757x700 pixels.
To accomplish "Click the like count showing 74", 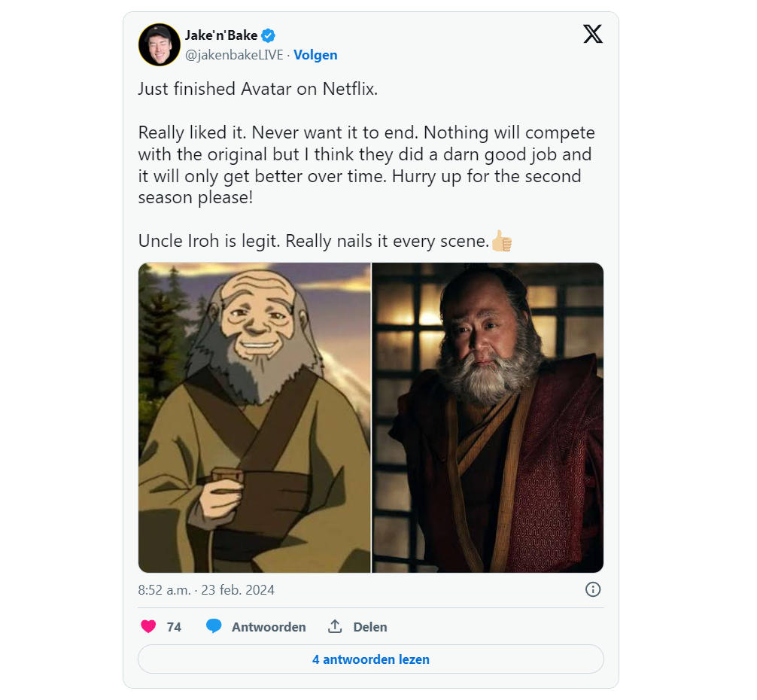I will pyautogui.click(x=174, y=627).
